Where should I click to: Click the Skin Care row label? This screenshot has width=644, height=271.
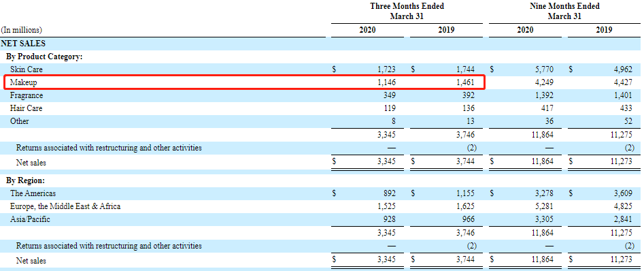pyautogui.click(x=27, y=69)
